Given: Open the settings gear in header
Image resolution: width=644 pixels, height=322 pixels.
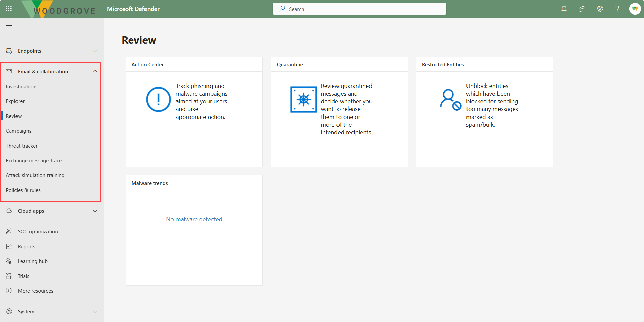Looking at the screenshot, I should (600, 9).
